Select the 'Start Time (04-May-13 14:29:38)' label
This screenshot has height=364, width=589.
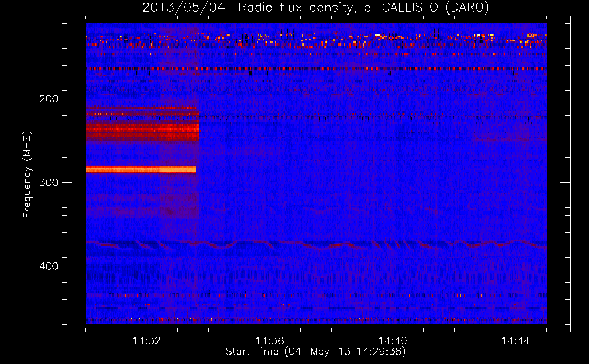click(316, 352)
